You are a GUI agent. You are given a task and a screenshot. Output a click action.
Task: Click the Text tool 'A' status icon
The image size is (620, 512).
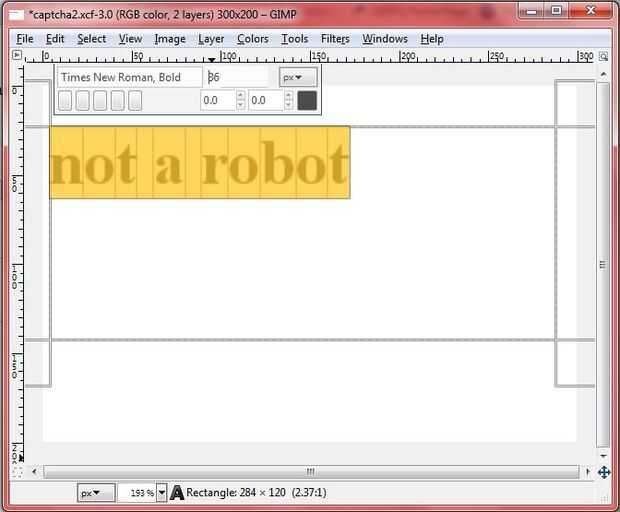click(177, 493)
